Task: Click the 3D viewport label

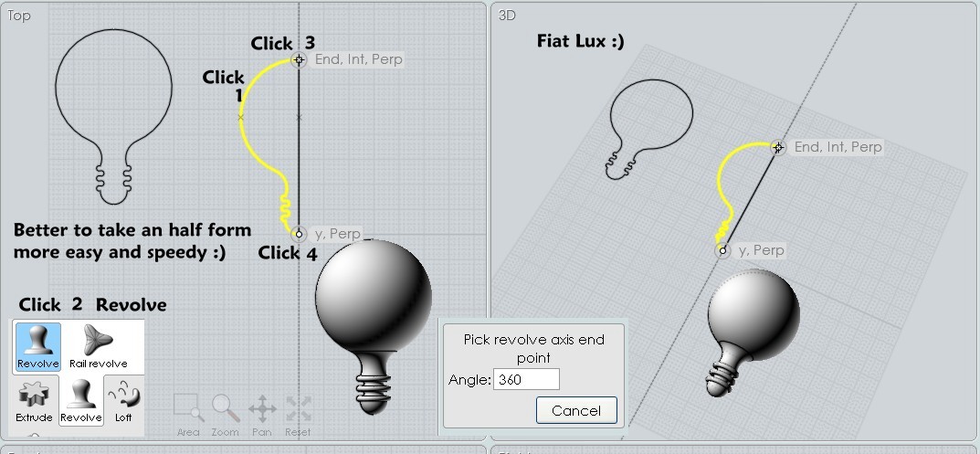Action: coord(507,16)
